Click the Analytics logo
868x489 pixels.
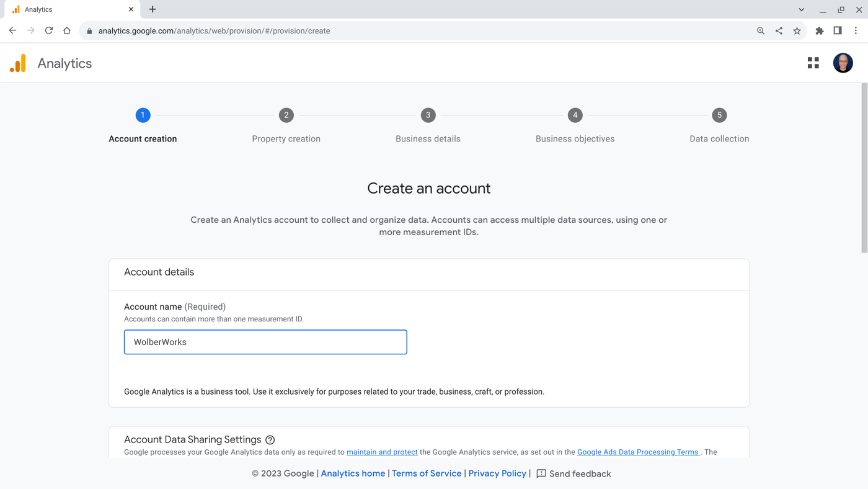coord(18,63)
